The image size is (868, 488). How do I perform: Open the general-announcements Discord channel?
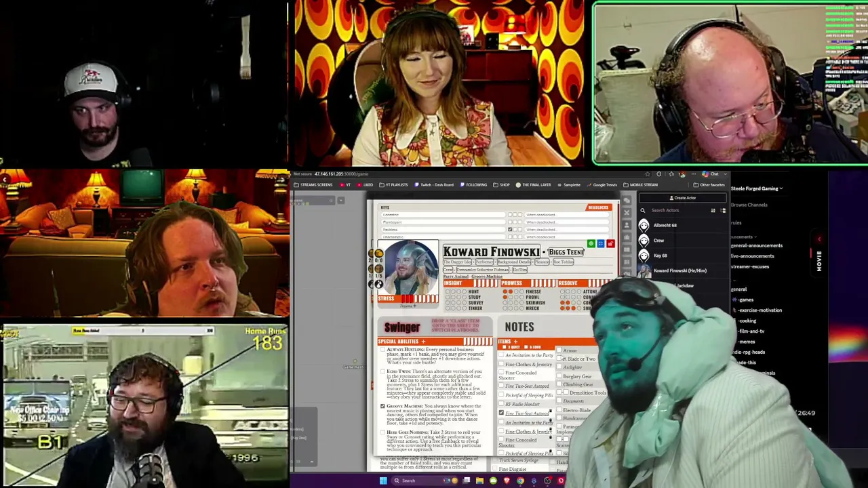click(x=757, y=245)
